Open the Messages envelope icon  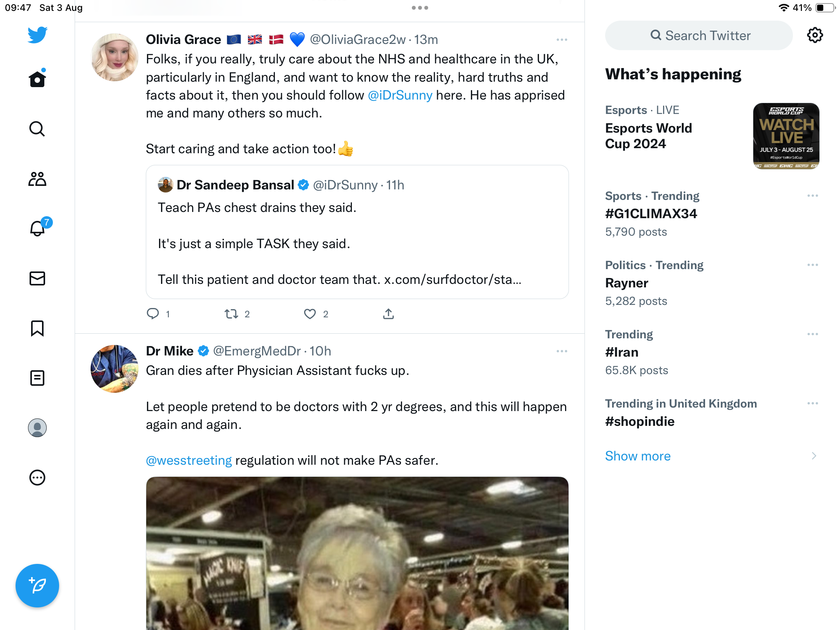tap(37, 278)
